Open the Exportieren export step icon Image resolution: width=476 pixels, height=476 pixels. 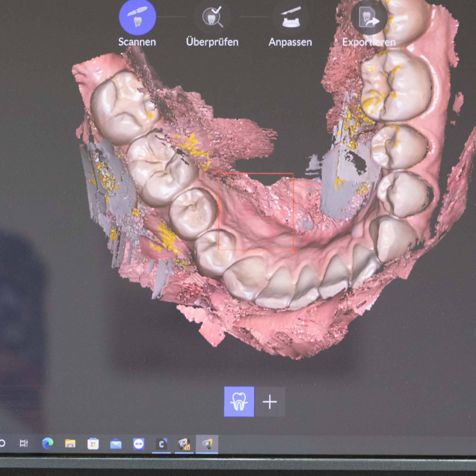click(369, 17)
